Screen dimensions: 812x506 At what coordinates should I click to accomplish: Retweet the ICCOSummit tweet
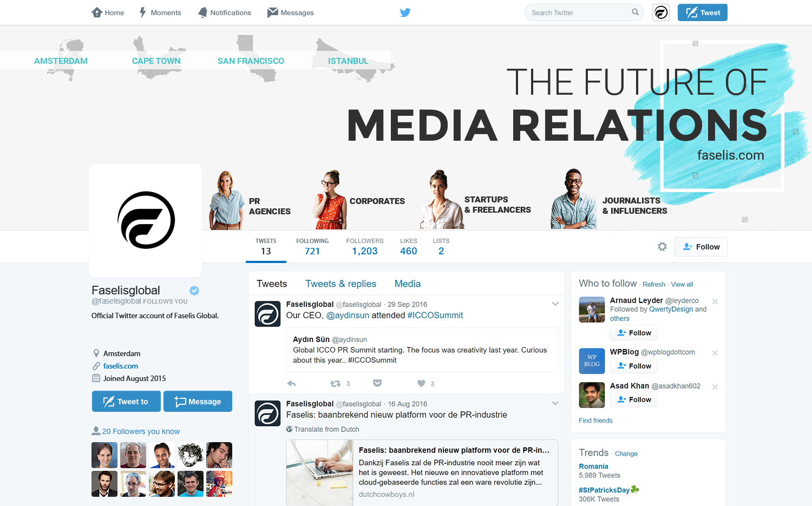336,383
